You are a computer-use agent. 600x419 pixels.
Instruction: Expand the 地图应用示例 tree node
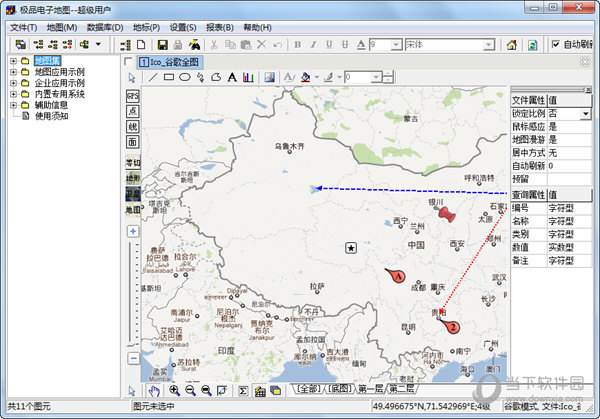tap(13, 72)
